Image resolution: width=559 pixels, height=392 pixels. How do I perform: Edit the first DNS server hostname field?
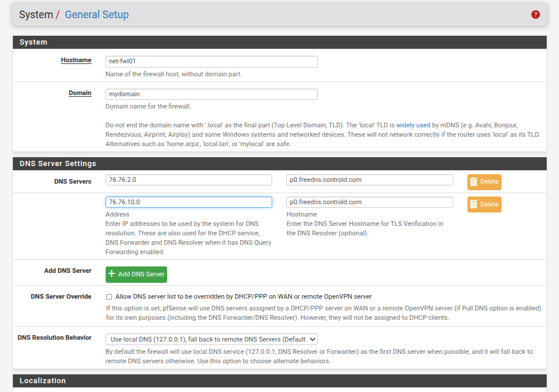point(370,180)
